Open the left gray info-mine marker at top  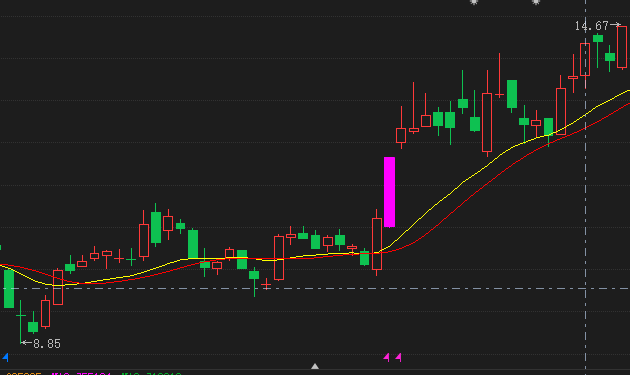pos(474,2)
